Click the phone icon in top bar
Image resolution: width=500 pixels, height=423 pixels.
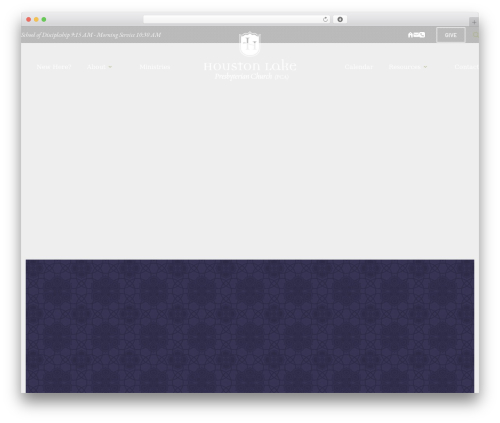click(422, 35)
